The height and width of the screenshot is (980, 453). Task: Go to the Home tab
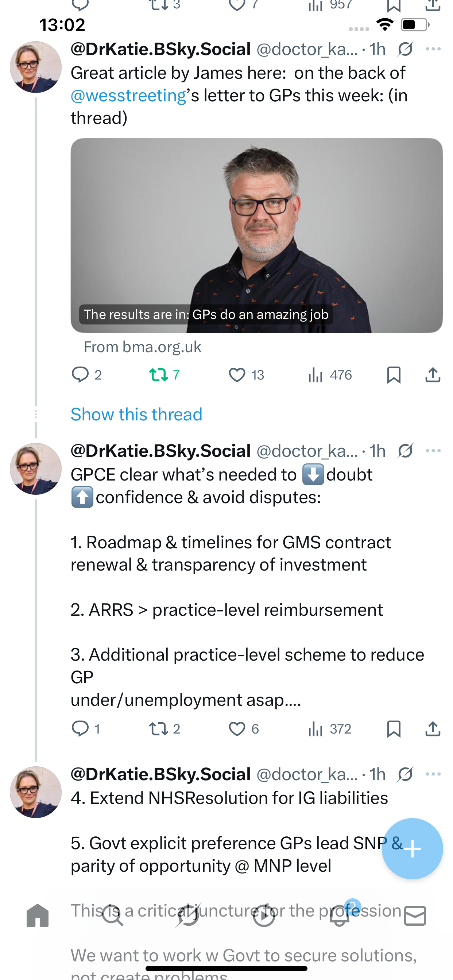pyautogui.click(x=38, y=916)
